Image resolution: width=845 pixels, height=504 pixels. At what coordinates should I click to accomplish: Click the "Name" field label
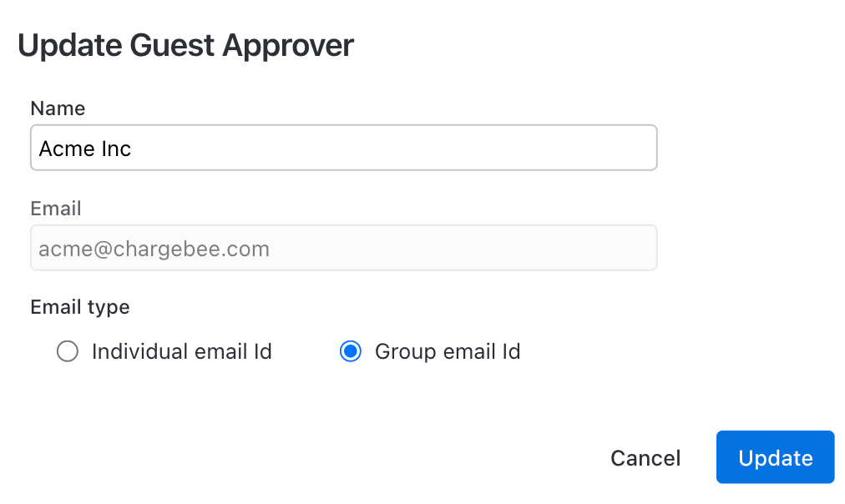tap(58, 108)
